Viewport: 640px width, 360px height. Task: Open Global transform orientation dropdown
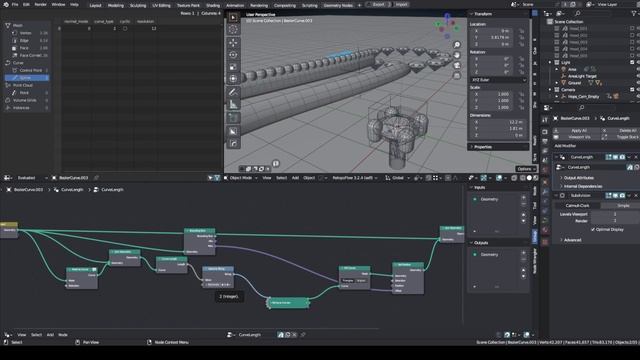pos(397,178)
